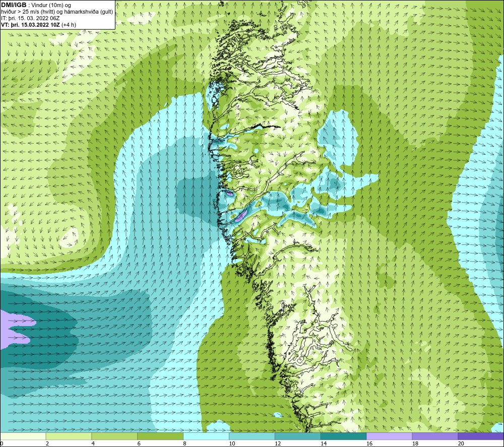
Task: Click the '(+4 h)' forecast offset text
Action: point(69,25)
